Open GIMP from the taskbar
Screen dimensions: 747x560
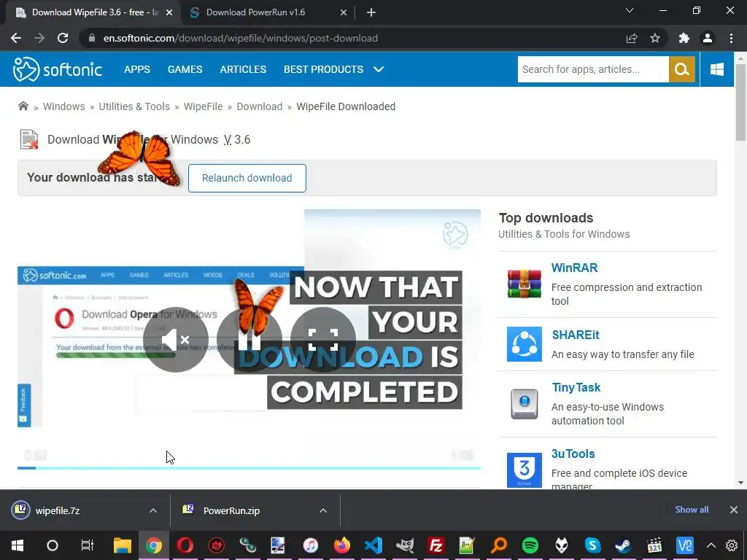(x=404, y=545)
